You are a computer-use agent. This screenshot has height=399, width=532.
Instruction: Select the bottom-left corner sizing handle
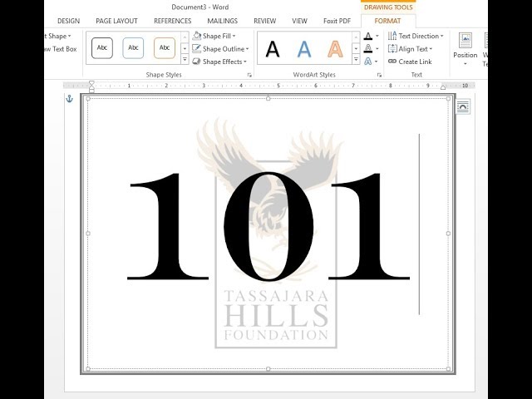click(x=88, y=369)
